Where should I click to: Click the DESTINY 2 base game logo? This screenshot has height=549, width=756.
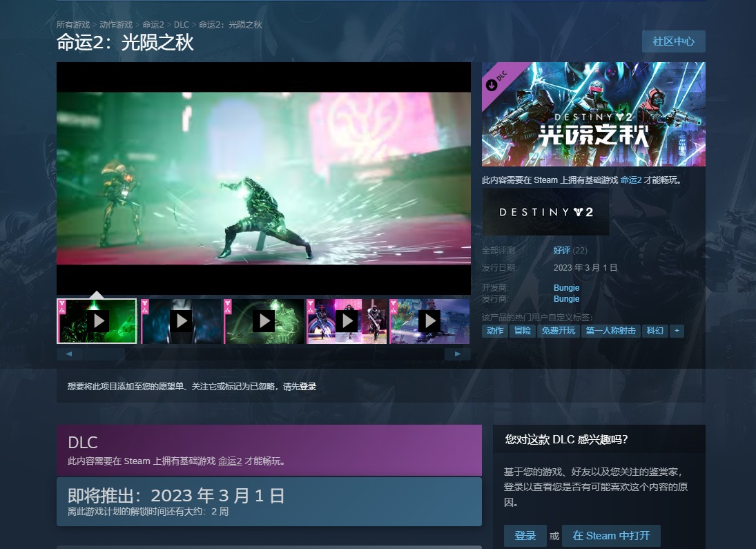tap(546, 212)
